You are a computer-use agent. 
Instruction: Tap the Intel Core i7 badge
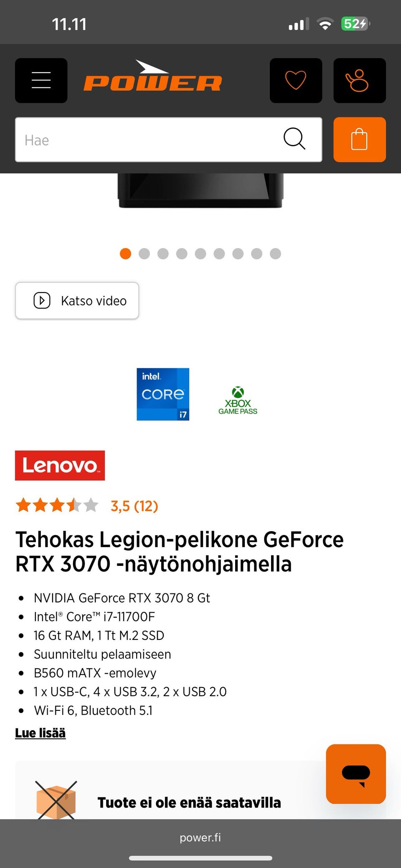[x=163, y=394]
